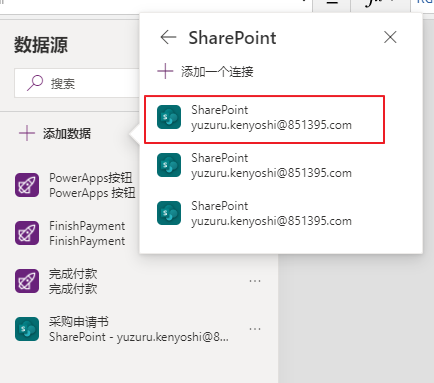This screenshot has width=434, height=383.
Task: Open more options for 采购申请书
Action: 255,329
